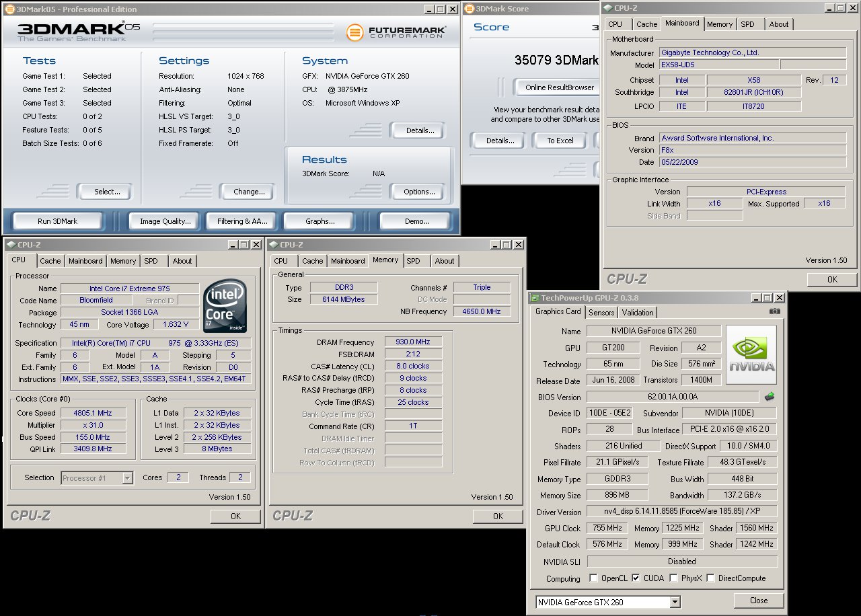Open About tab in Mainboard CPU-Z window
Screen dimensions: 861x616
[x=779, y=24]
